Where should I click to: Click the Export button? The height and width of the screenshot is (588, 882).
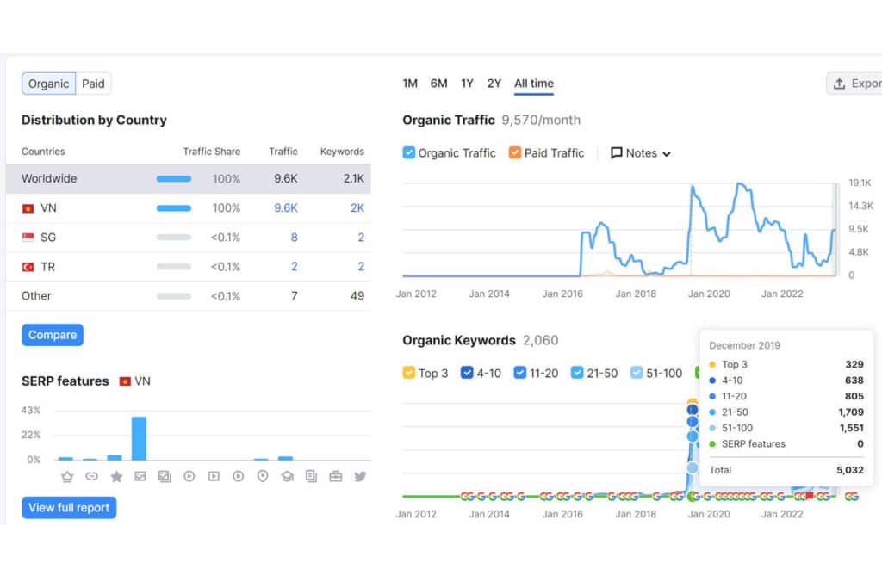click(x=854, y=84)
